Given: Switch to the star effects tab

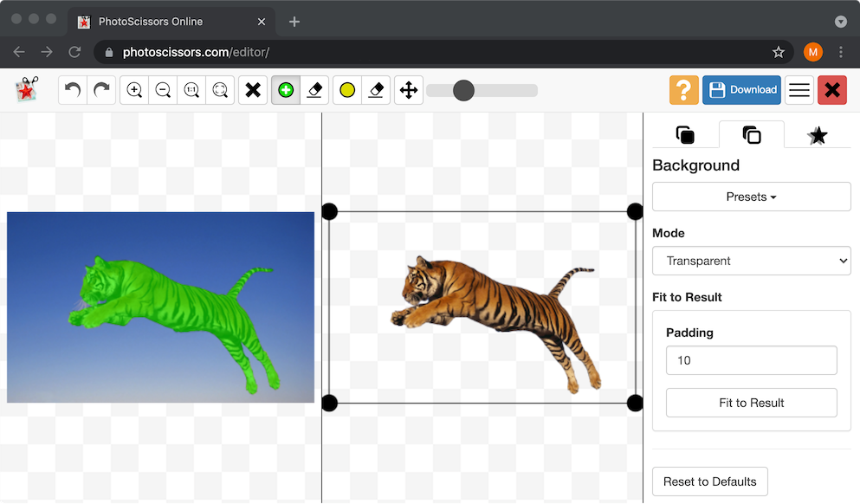Looking at the screenshot, I should [817, 135].
